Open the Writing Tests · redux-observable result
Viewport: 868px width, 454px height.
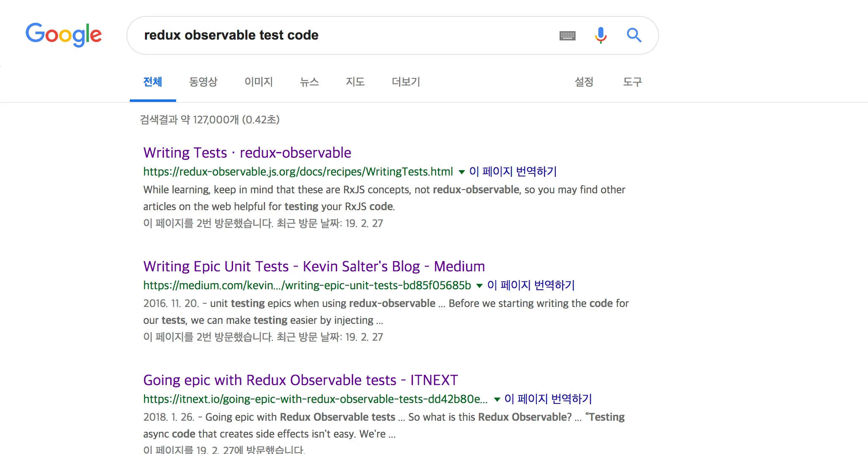coord(247,152)
